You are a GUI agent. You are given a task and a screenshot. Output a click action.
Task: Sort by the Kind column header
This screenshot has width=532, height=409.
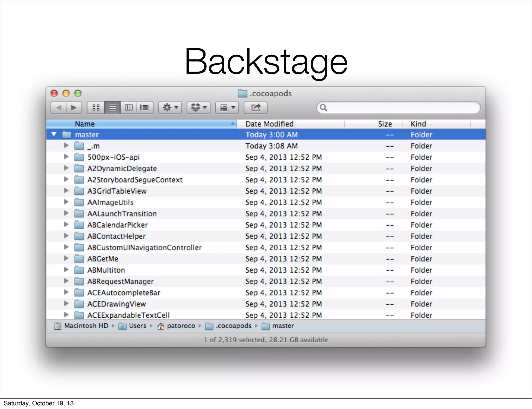(x=436, y=124)
